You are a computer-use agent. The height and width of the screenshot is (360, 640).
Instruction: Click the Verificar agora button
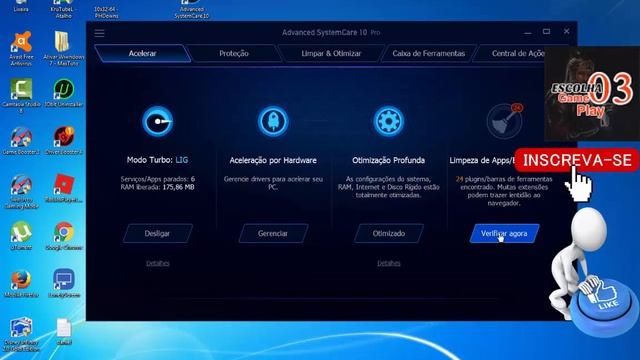tap(504, 233)
